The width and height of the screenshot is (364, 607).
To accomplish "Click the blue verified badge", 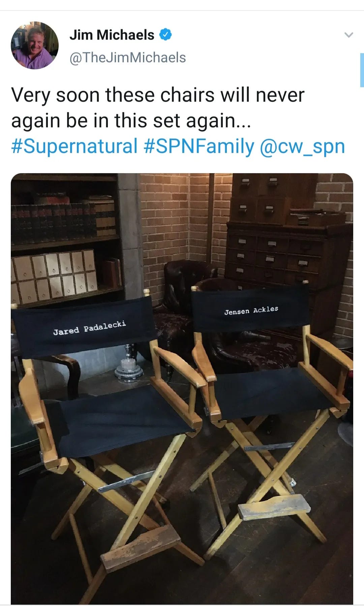I will [x=165, y=34].
